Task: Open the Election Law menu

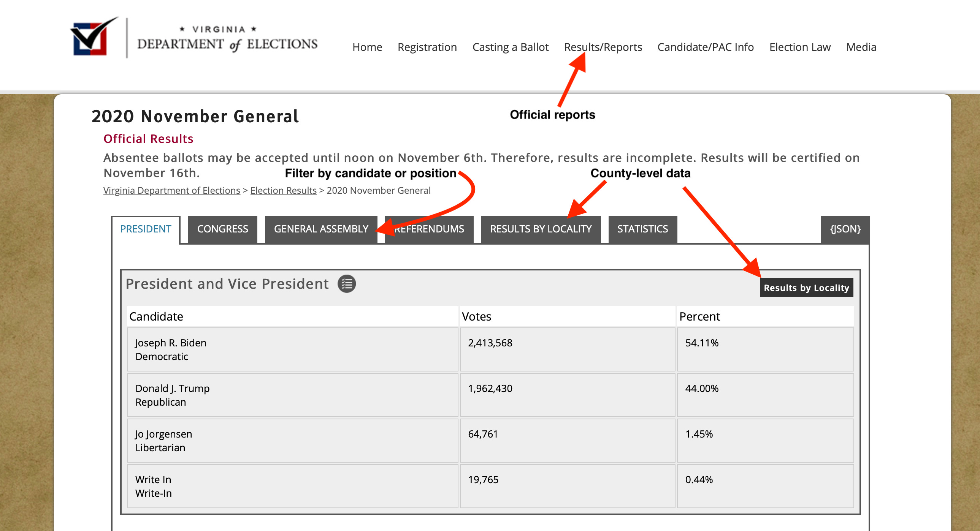Action: [800, 47]
